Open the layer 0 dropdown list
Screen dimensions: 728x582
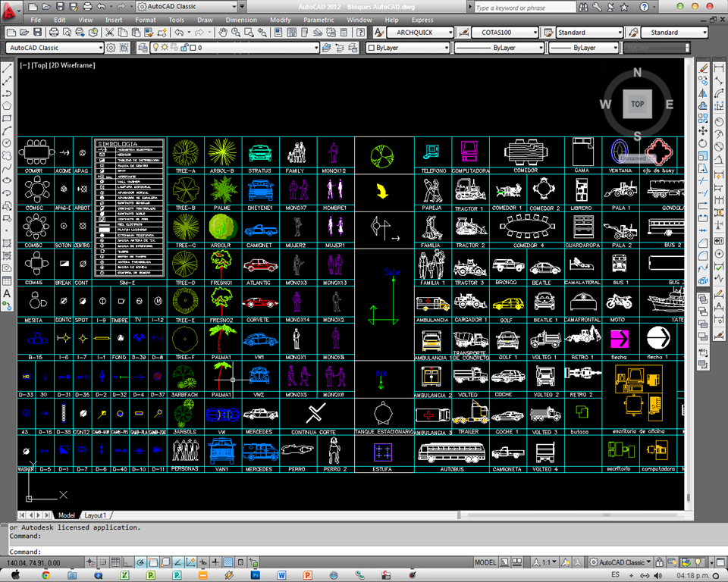(235, 47)
